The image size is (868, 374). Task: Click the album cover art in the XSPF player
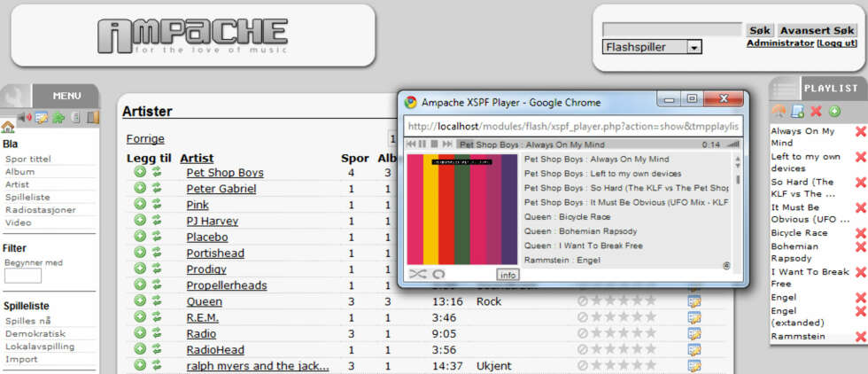(x=462, y=209)
